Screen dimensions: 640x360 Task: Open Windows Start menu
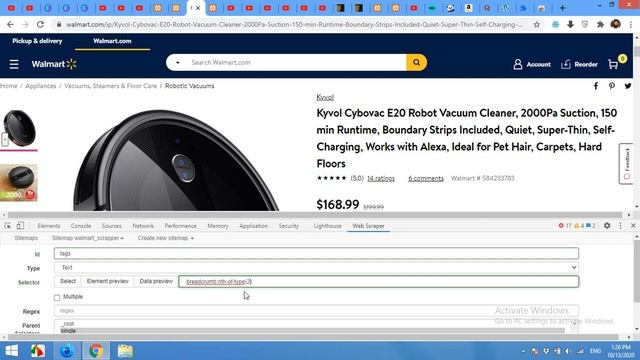click(x=11, y=351)
